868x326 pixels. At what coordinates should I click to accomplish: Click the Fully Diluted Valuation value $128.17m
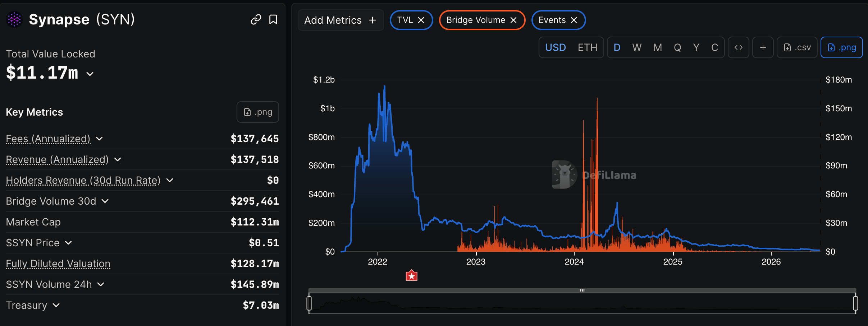255,264
